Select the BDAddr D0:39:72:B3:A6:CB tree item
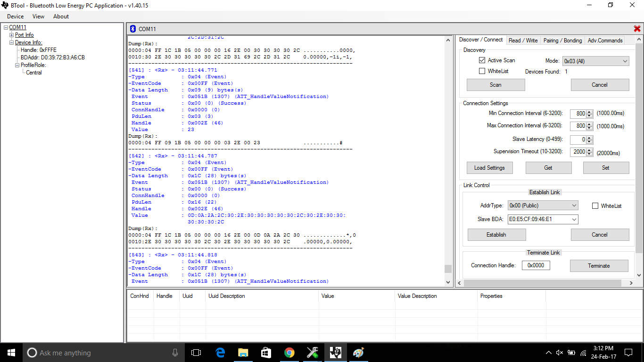The height and width of the screenshot is (362, 644). (x=53, y=58)
